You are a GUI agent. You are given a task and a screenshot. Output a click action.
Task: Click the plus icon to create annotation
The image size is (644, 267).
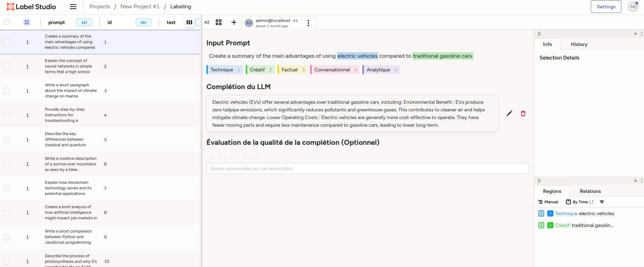click(x=234, y=22)
